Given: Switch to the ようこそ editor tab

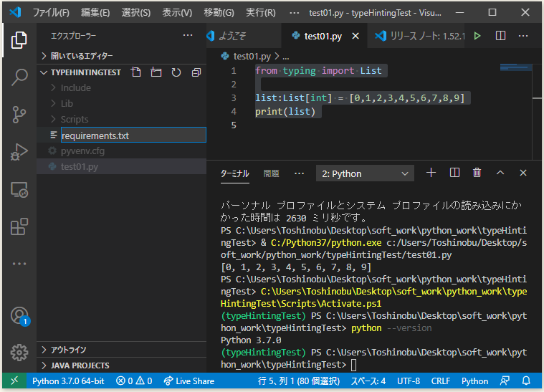Looking at the screenshot, I should 243,36.
